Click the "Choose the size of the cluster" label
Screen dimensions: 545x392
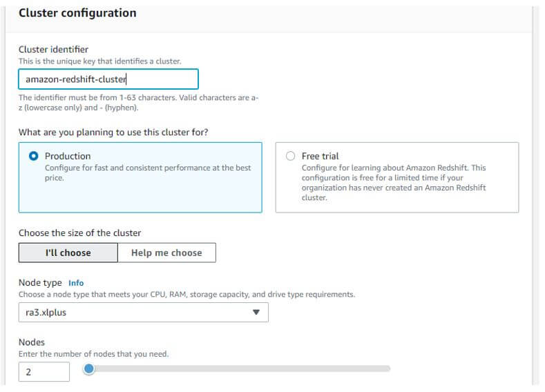[x=79, y=233]
